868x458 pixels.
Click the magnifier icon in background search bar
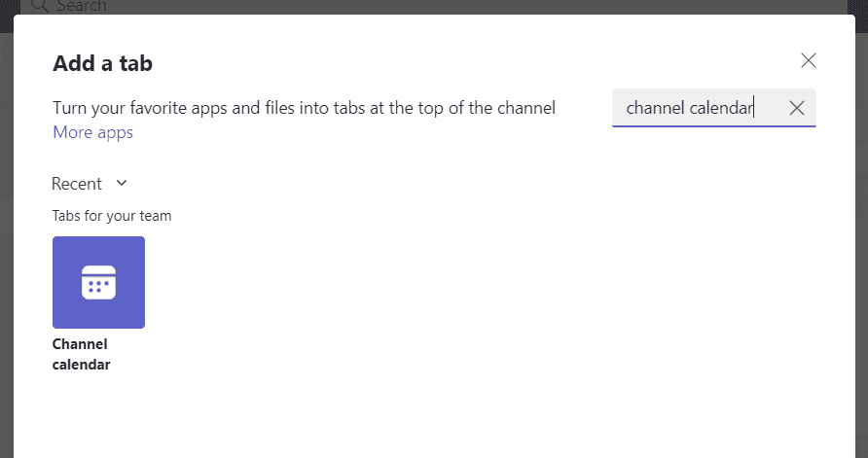coord(40,6)
